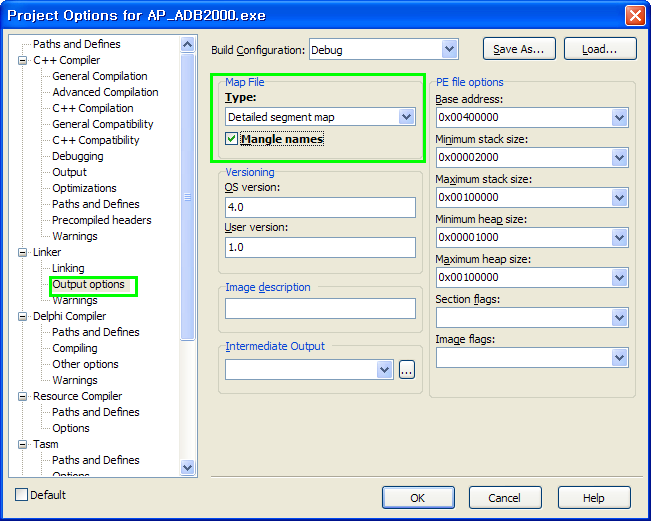Viewport: 651px width, 521px height.
Task: Select Precompiled headers tree item
Action: (x=102, y=220)
